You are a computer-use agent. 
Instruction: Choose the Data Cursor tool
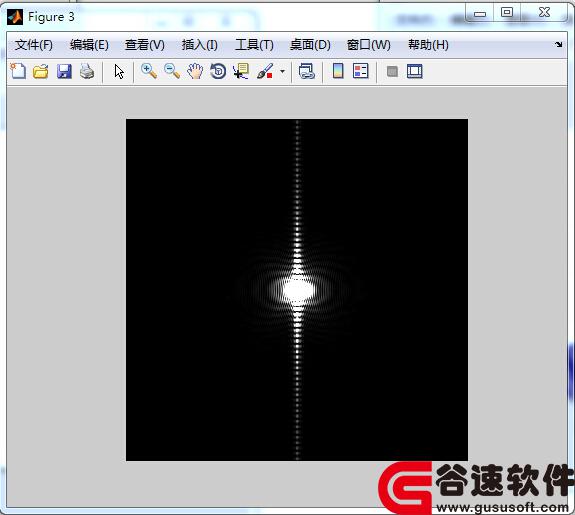pos(241,71)
